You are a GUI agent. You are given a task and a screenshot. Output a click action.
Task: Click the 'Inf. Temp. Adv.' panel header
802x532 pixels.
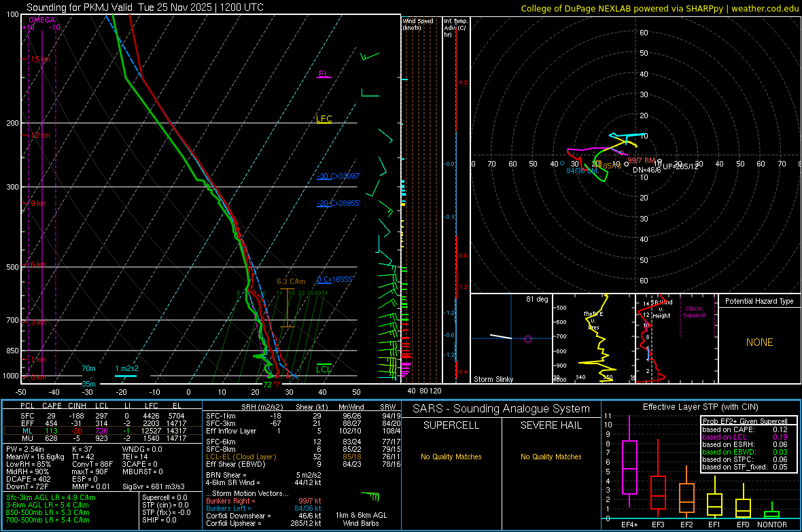(x=456, y=28)
